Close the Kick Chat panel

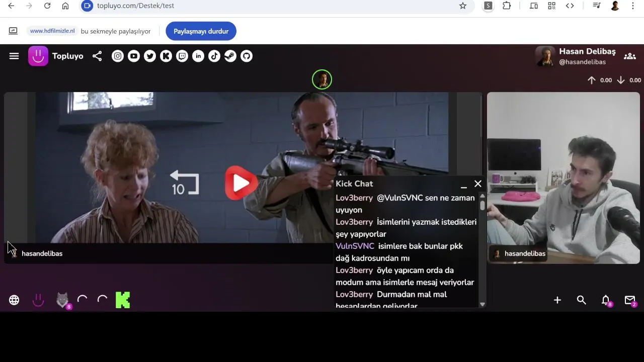(x=478, y=184)
